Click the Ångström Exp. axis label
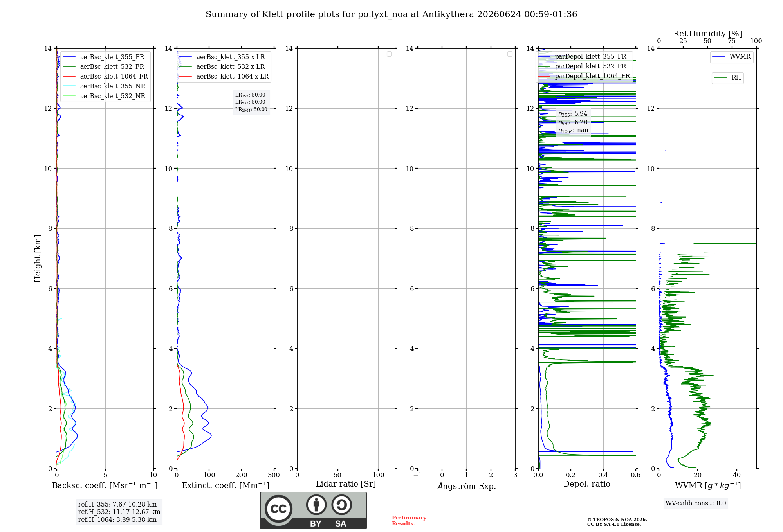Image resolution: width=783 pixels, height=532 pixels. (x=467, y=486)
